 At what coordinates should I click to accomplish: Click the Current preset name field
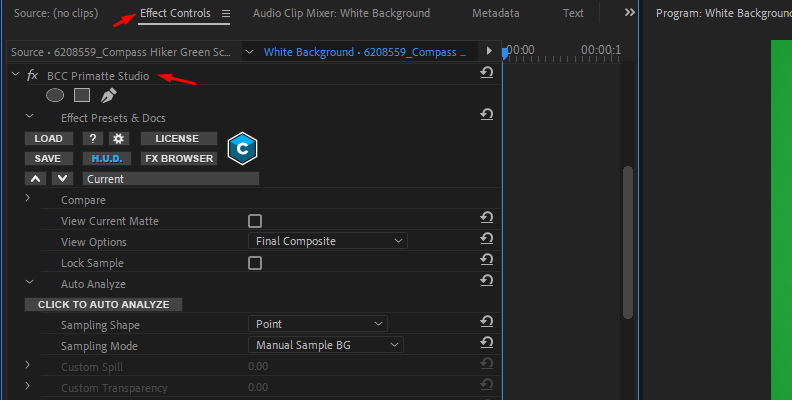[171, 179]
